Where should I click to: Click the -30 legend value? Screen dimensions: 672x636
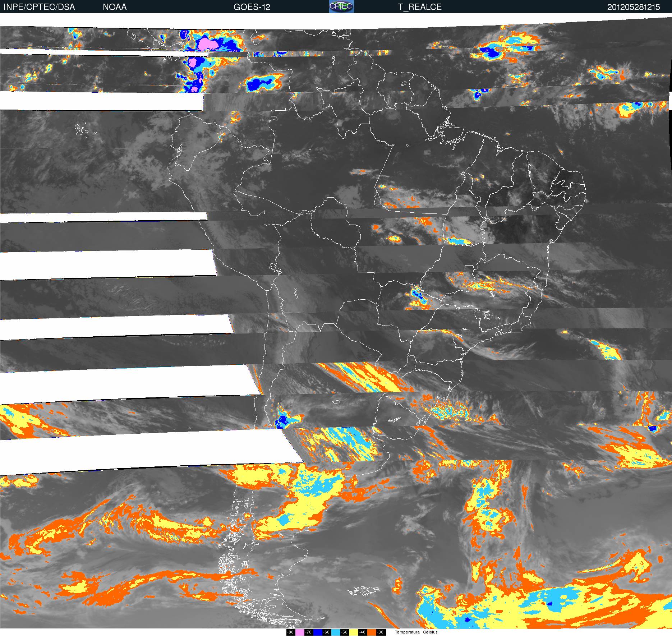pos(380,632)
